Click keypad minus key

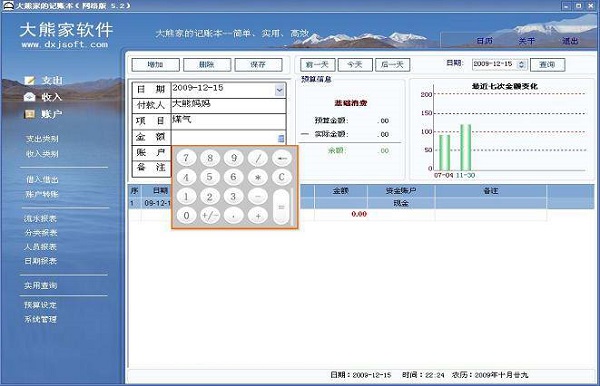[258, 197]
